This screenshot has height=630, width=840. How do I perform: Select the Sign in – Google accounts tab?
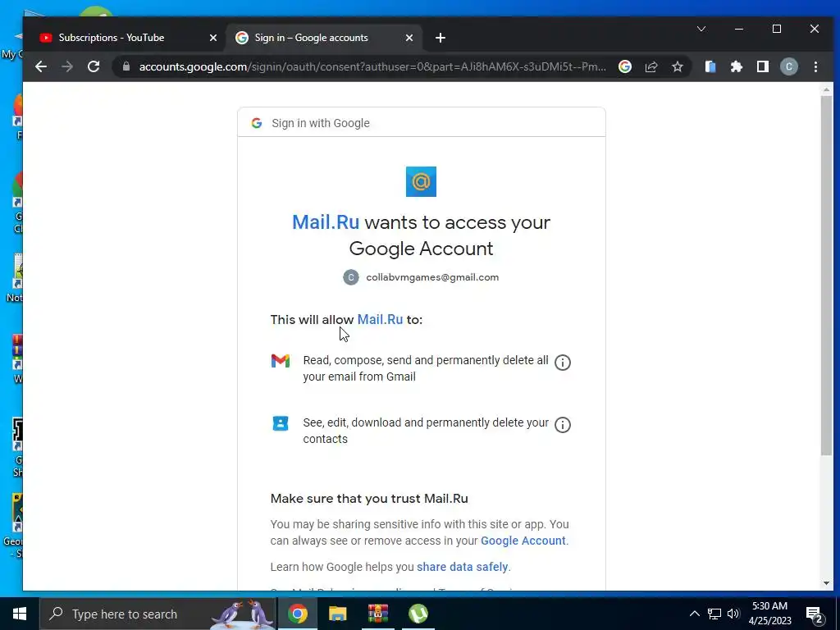[x=324, y=38]
